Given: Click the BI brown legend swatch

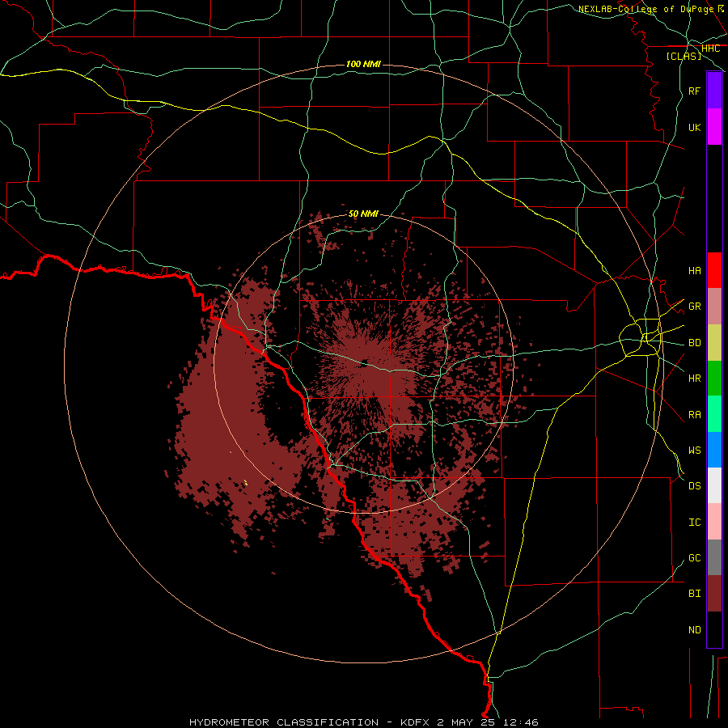Looking at the screenshot, I should (714, 594).
